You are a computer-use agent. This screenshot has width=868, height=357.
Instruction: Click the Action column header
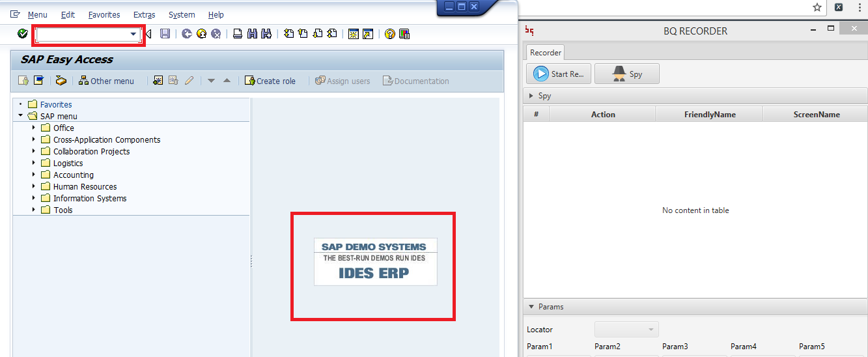(x=603, y=114)
